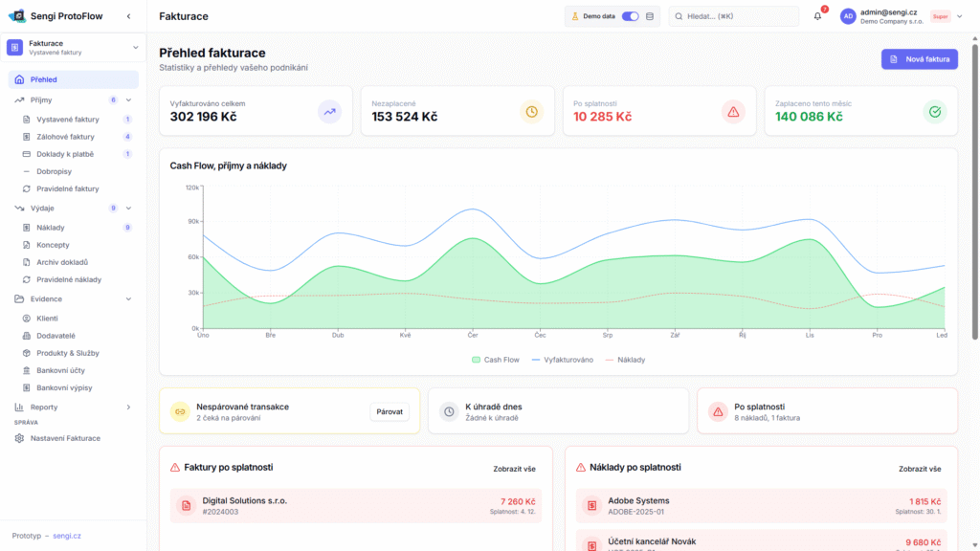Click the database icon next to Demo data
The image size is (980, 551).
651,16
